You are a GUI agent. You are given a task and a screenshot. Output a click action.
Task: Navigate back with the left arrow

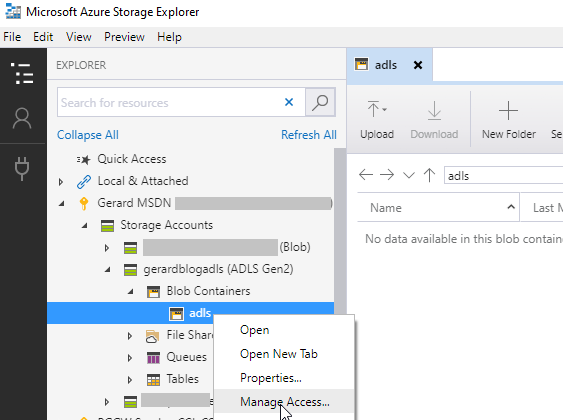366,175
